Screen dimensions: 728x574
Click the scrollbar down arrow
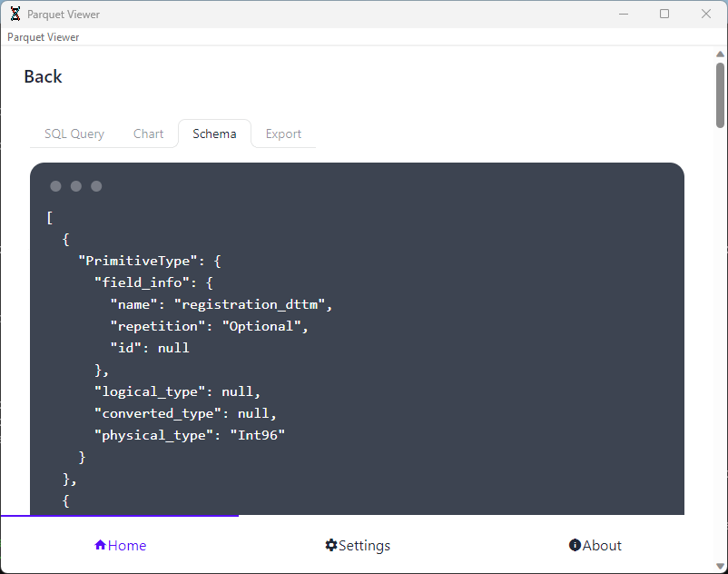(720, 564)
